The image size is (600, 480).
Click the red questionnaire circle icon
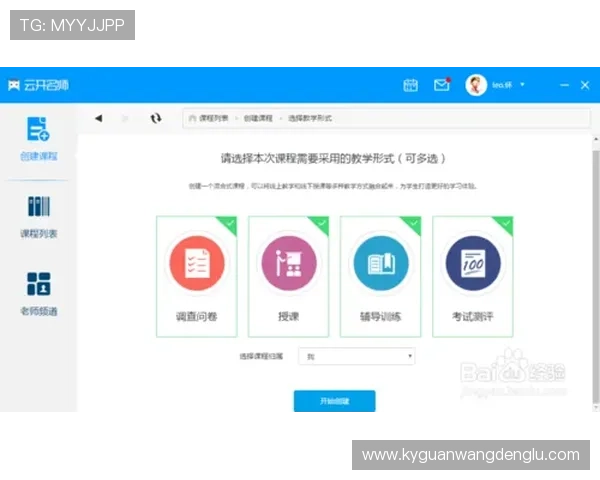197,263
